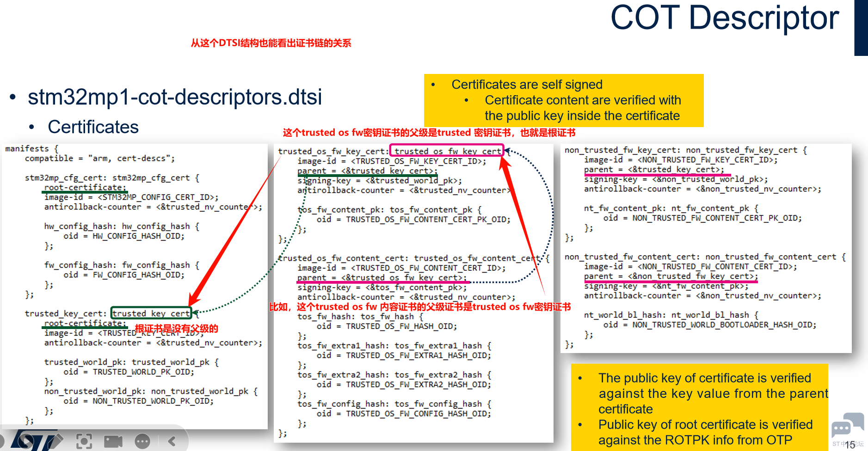Open the more options ellipsis menu
The height and width of the screenshot is (451, 868).
[x=142, y=441]
